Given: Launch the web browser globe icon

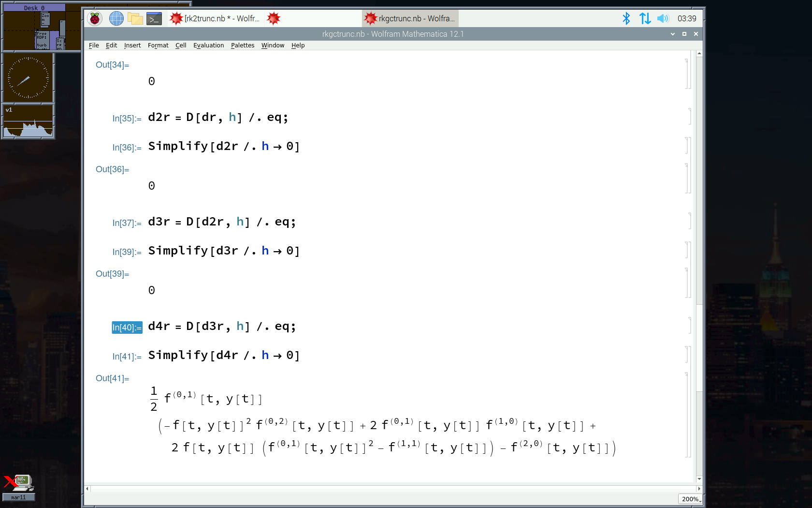Looking at the screenshot, I should (116, 18).
